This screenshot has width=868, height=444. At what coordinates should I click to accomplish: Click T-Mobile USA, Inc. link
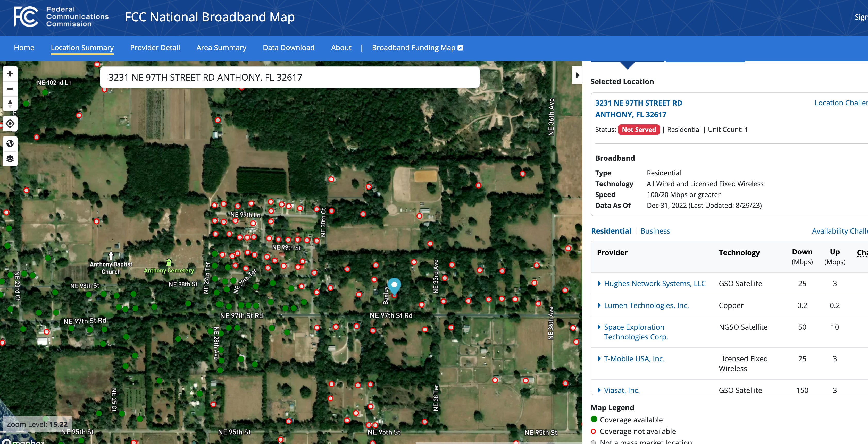click(634, 358)
